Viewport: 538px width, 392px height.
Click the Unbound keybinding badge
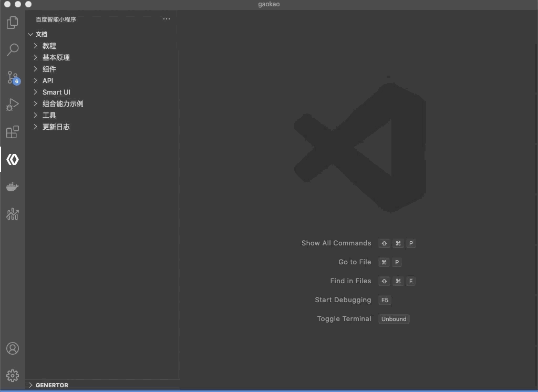(x=394, y=319)
